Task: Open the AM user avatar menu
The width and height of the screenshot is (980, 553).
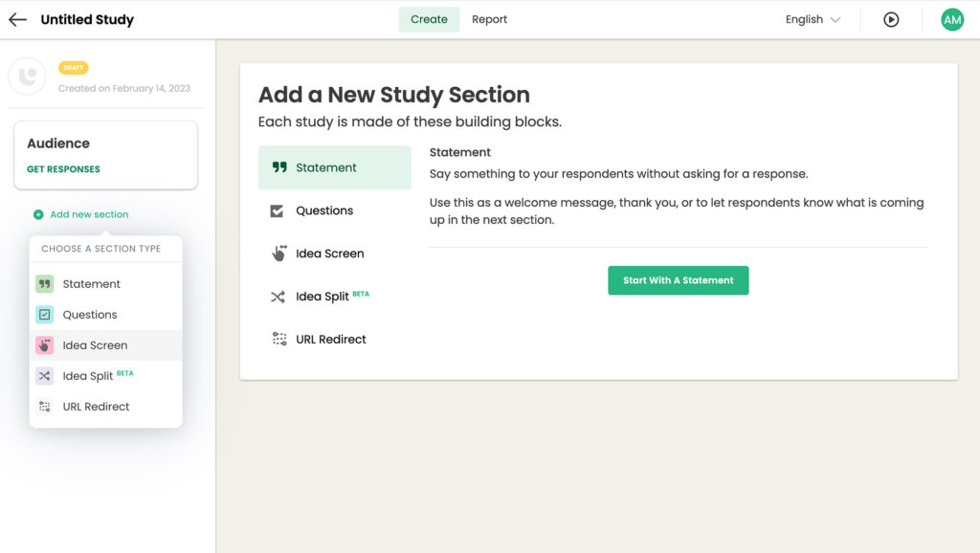Action: coord(952,19)
